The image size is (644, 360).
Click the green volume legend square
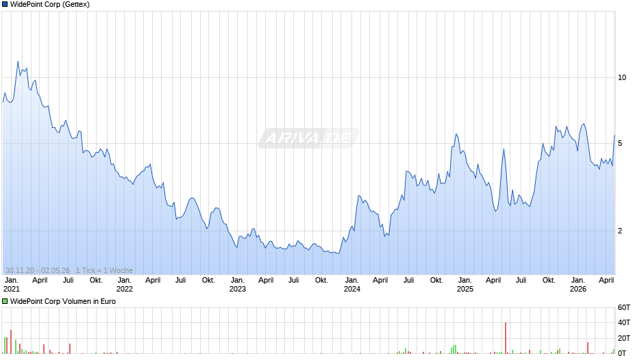pyautogui.click(x=5, y=301)
